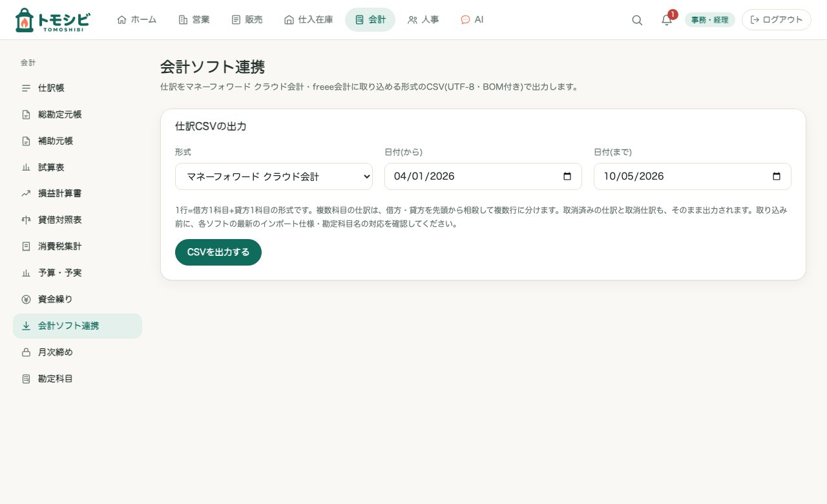Open calendar picker for 日付(から)
Image resolution: width=827 pixels, height=504 pixels.
[x=567, y=176]
